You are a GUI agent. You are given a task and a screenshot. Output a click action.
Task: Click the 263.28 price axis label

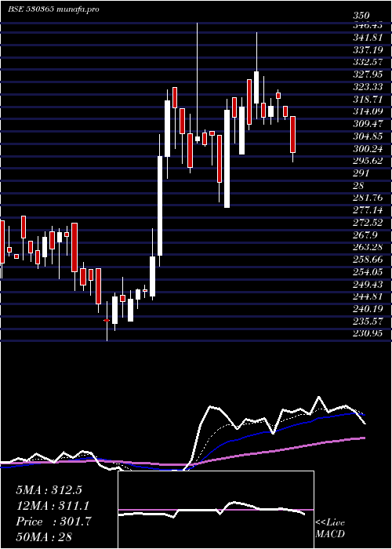(367, 248)
